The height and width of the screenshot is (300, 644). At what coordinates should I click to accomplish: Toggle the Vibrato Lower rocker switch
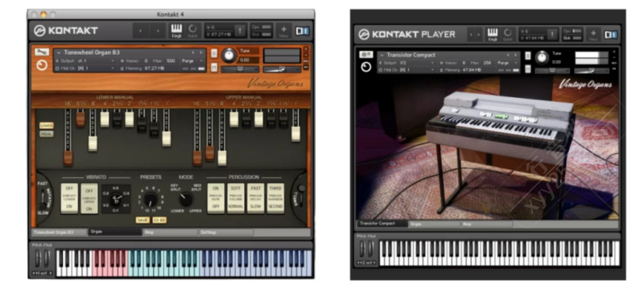click(x=69, y=198)
